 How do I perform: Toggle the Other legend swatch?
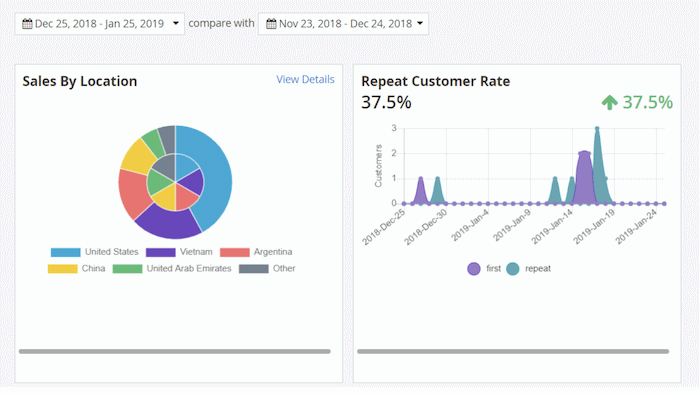click(254, 269)
